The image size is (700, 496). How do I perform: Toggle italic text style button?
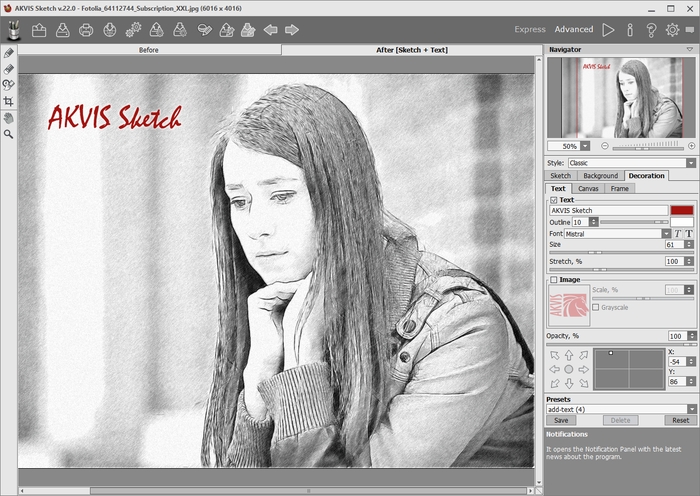(x=678, y=233)
